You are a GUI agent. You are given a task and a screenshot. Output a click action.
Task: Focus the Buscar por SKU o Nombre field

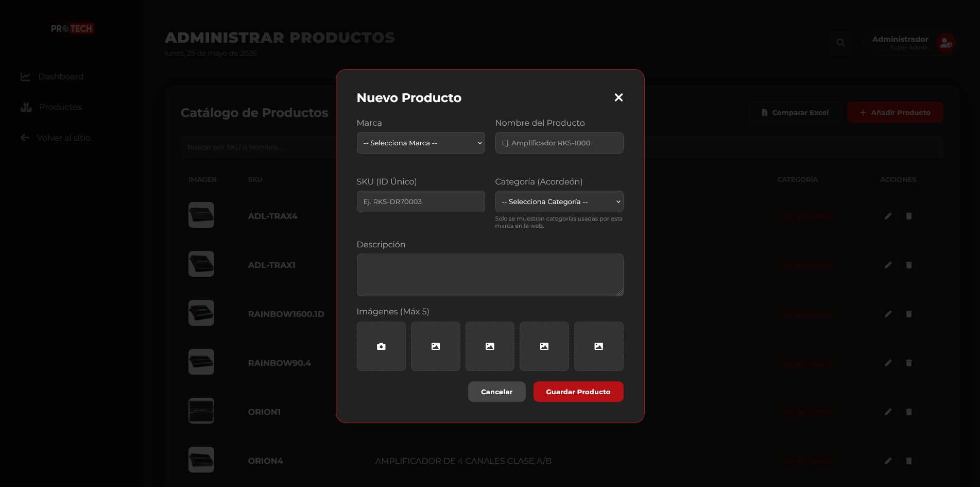[x=562, y=147]
